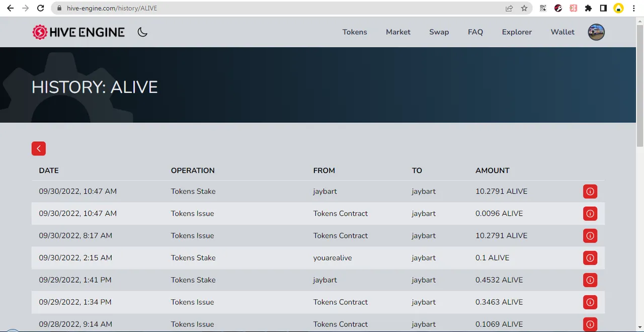Click the DATE column header
This screenshot has width=644, height=332.
(x=49, y=171)
